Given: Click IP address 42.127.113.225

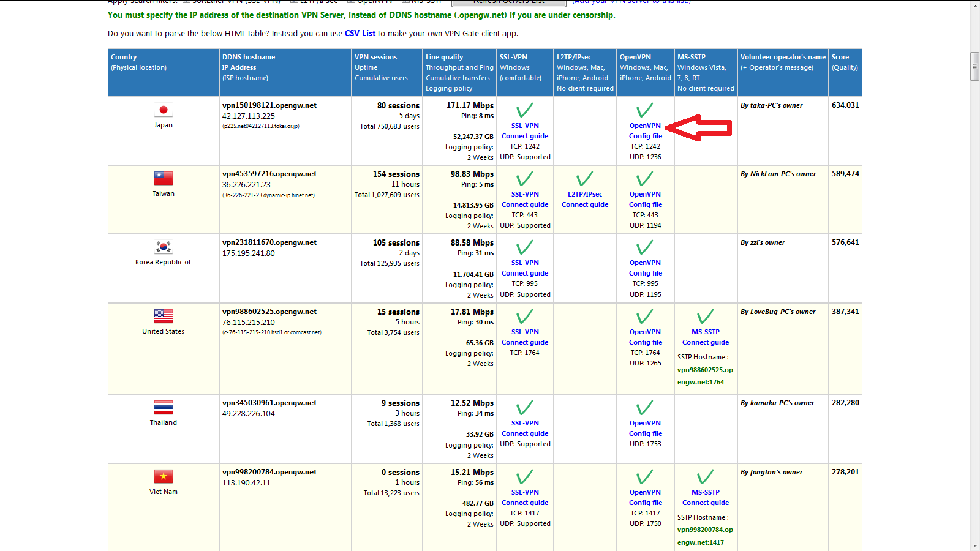Looking at the screenshot, I should click(249, 116).
